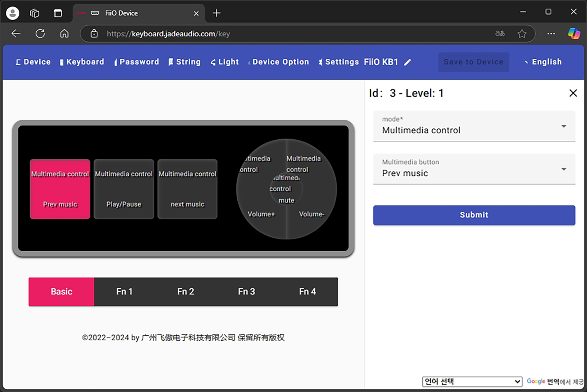The height and width of the screenshot is (392, 587).
Task: Switch to the Fn 2 layer tab
Action: coord(185,292)
